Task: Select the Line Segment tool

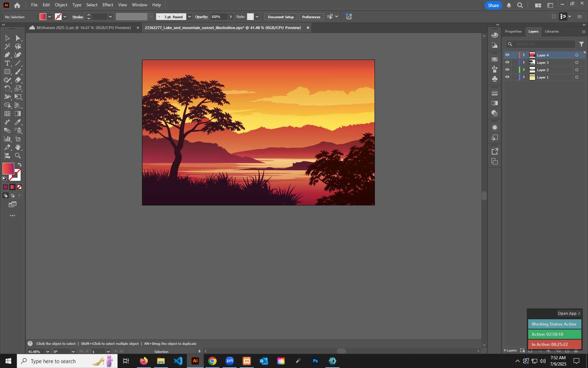Action: 18,63
